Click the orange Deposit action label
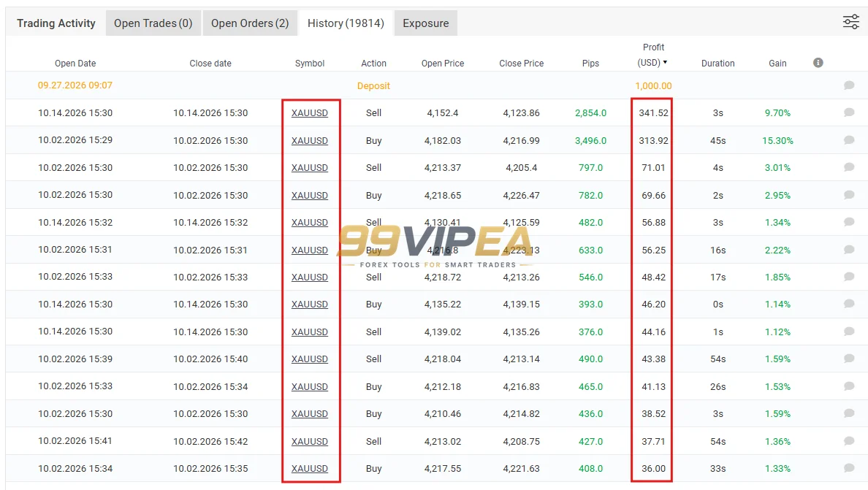The width and height of the screenshot is (868, 490). click(373, 85)
